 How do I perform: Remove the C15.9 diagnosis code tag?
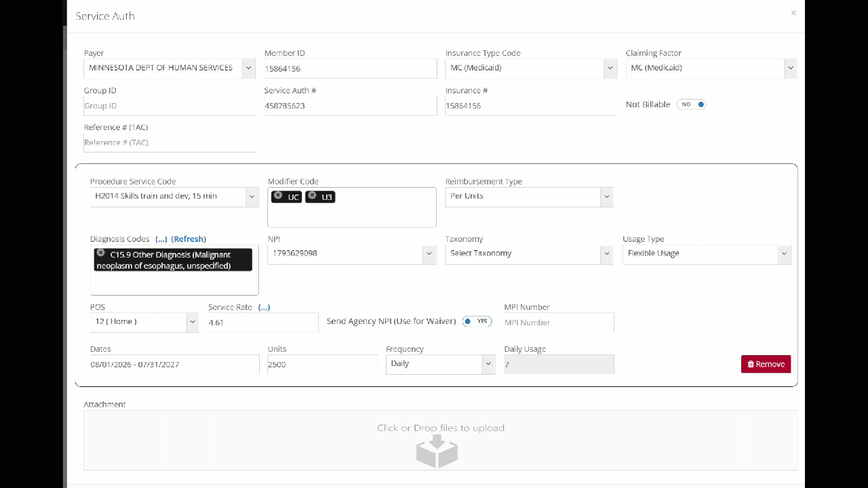[x=100, y=253]
